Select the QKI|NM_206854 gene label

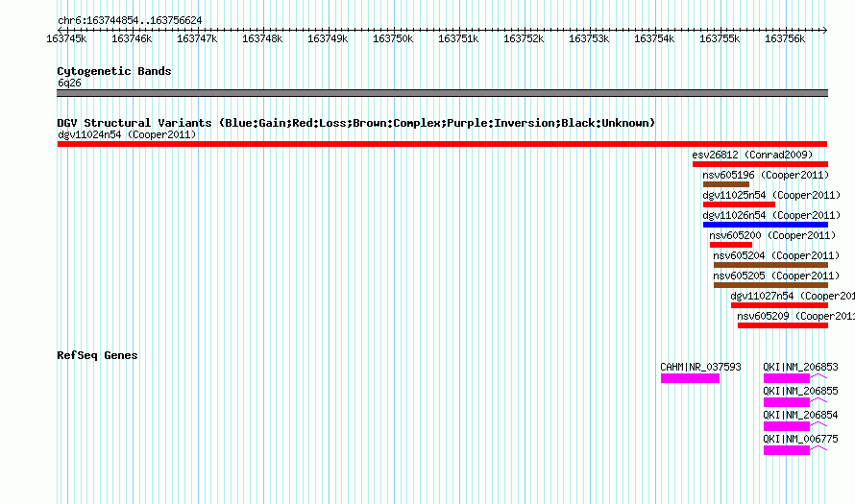(x=800, y=415)
